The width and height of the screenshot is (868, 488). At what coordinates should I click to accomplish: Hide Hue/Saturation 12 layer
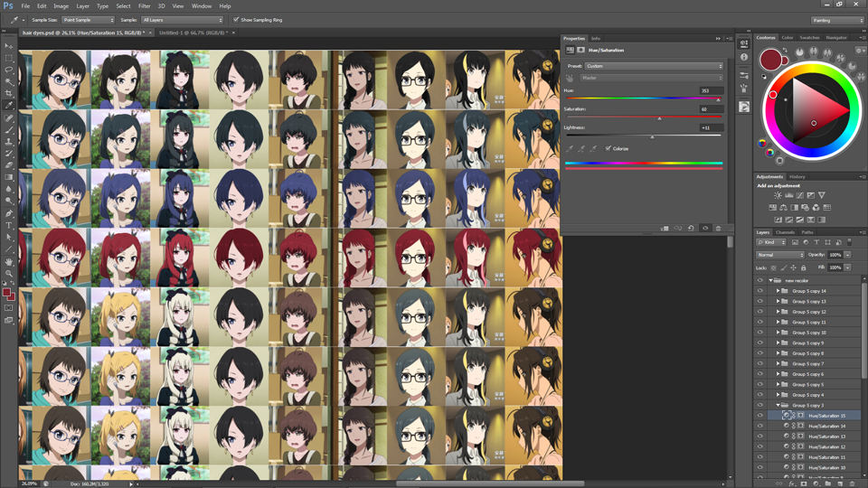point(760,446)
